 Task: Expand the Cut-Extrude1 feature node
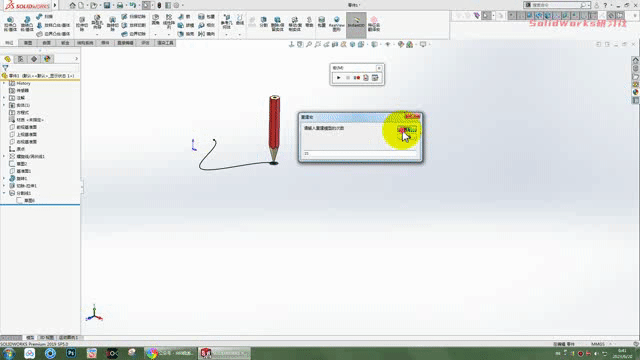coord(4,186)
